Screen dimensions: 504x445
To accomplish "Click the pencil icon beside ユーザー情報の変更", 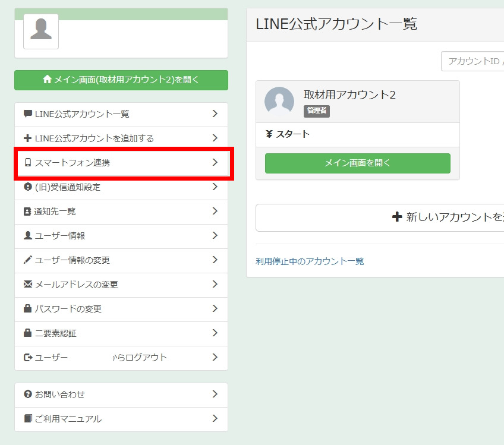I will [27, 260].
